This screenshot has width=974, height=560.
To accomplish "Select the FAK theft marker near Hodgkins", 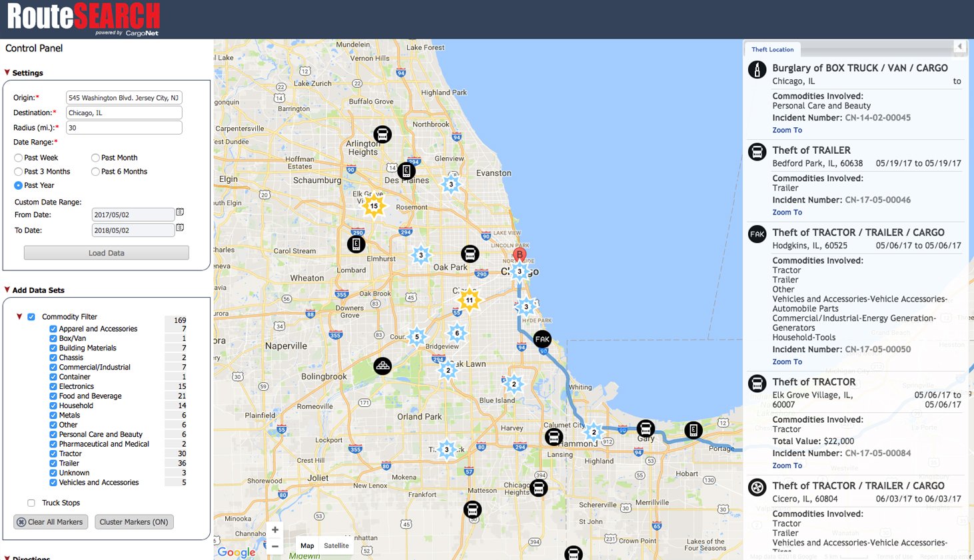I will [542, 339].
